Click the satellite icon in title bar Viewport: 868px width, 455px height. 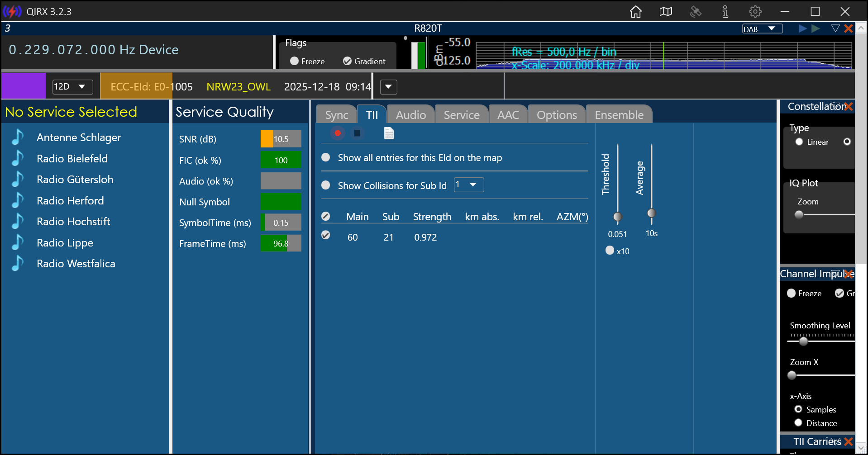(x=696, y=12)
